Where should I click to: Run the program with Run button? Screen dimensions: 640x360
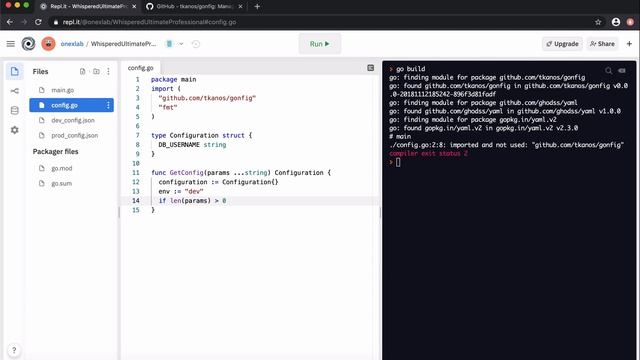[x=320, y=44]
